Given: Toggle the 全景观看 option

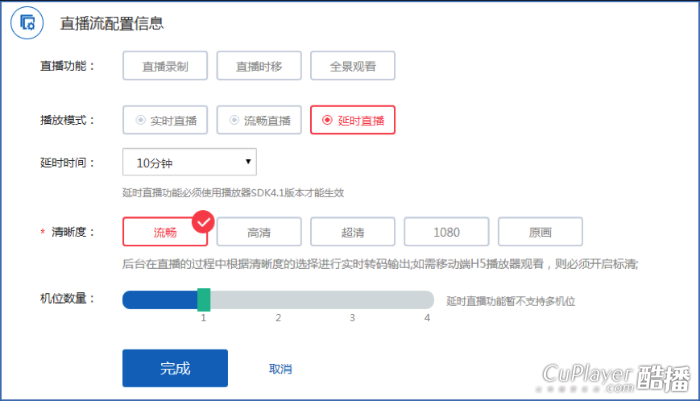Looking at the screenshot, I should [x=352, y=66].
